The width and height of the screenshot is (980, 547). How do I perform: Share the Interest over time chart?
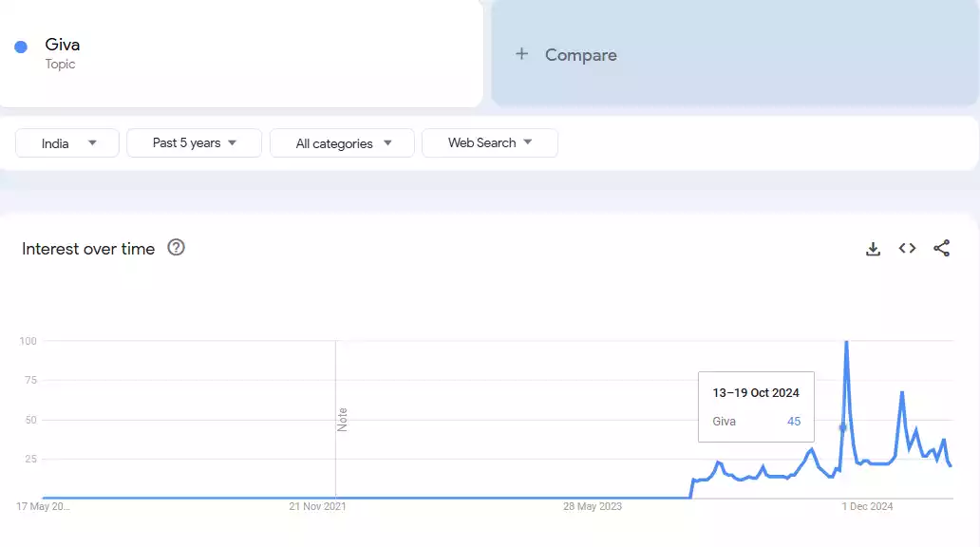(941, 248)
